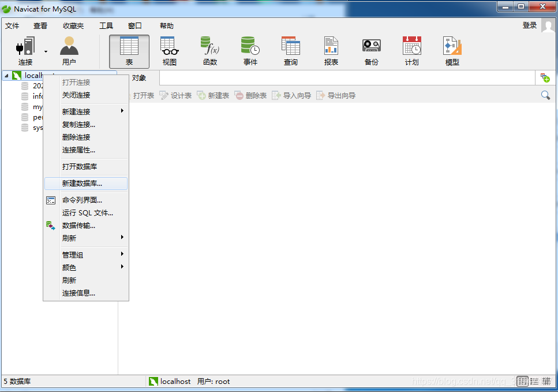Open the 工具 menu
The image size is (558, 392).
[x=106, y=26]
